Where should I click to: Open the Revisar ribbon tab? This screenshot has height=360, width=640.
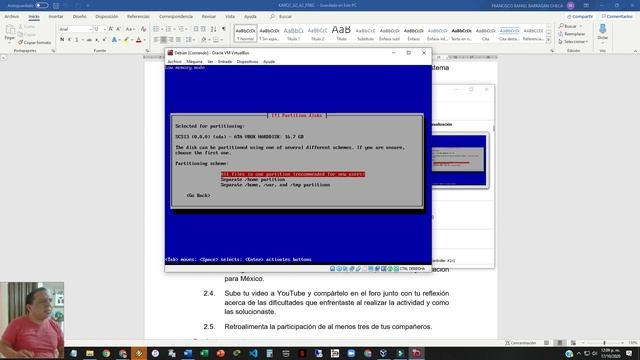click(209, 17)
